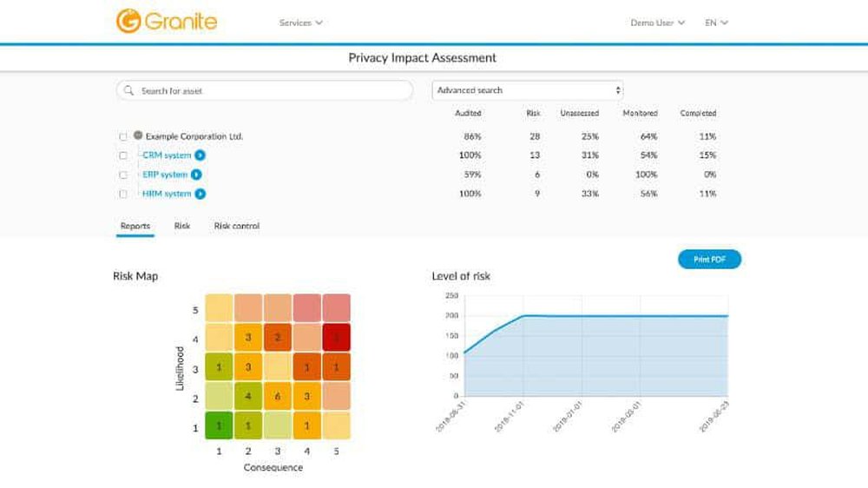The height and width of the screenshot is (488, 868).
Task: Click the Risk column header in the table
Action: coord(533,113)
